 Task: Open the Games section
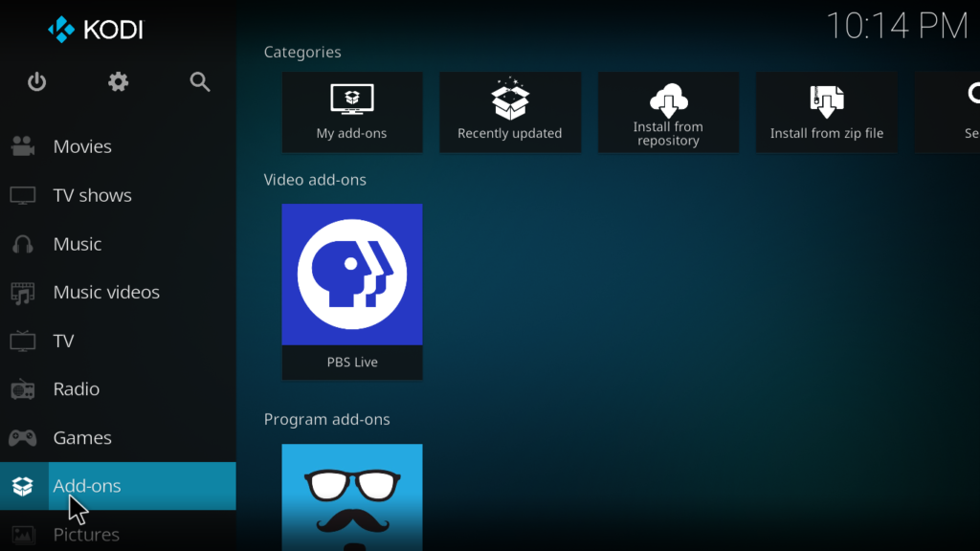tap(82, 438)
